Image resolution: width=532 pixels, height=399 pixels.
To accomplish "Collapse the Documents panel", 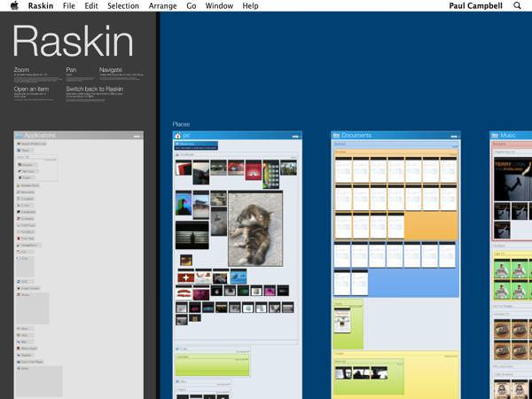I will point(454,137).
